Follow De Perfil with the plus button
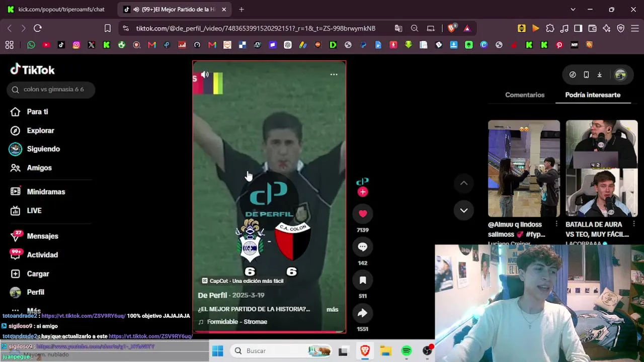Screen dimensions: 644x362 click(363, 192)
